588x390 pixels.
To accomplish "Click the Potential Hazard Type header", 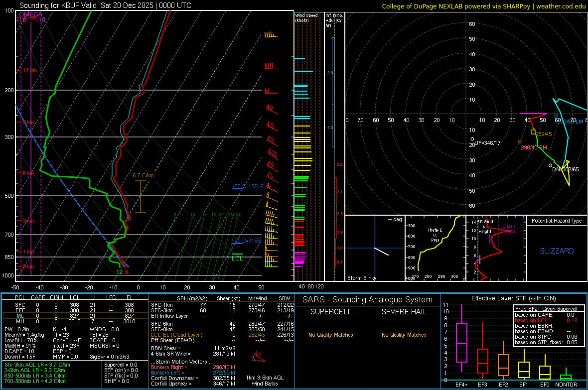I will pos(557,221).
